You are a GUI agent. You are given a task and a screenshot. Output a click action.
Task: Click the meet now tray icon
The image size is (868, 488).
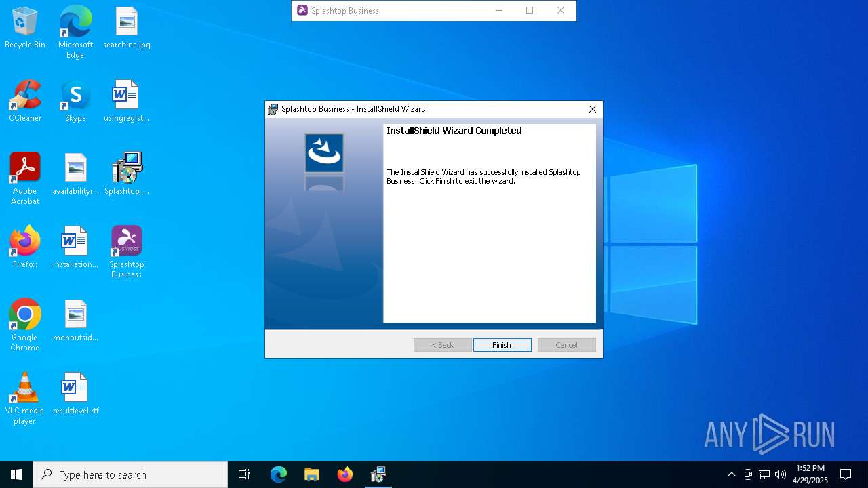point(748,474)
